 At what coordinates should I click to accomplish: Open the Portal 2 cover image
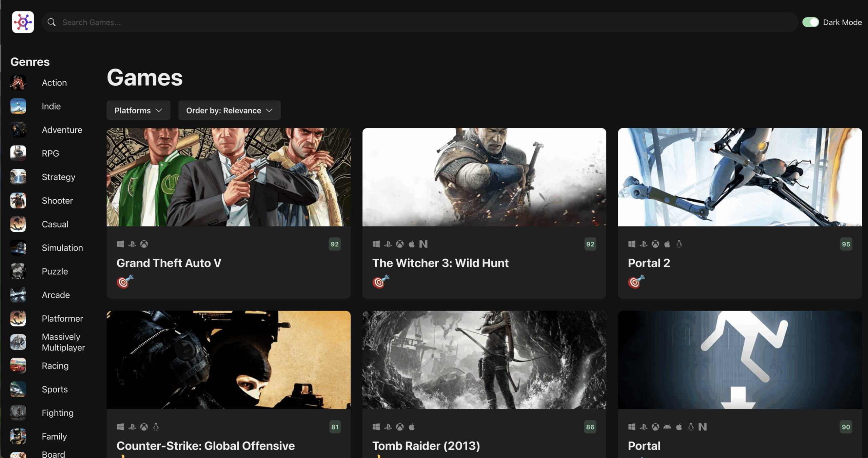tap(740, 177)
